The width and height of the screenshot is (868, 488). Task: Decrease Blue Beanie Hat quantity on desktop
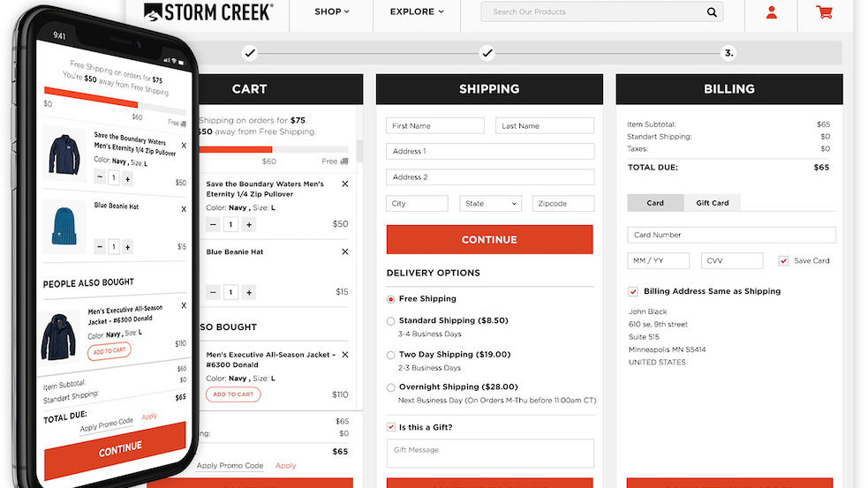[x=213, y=292]
